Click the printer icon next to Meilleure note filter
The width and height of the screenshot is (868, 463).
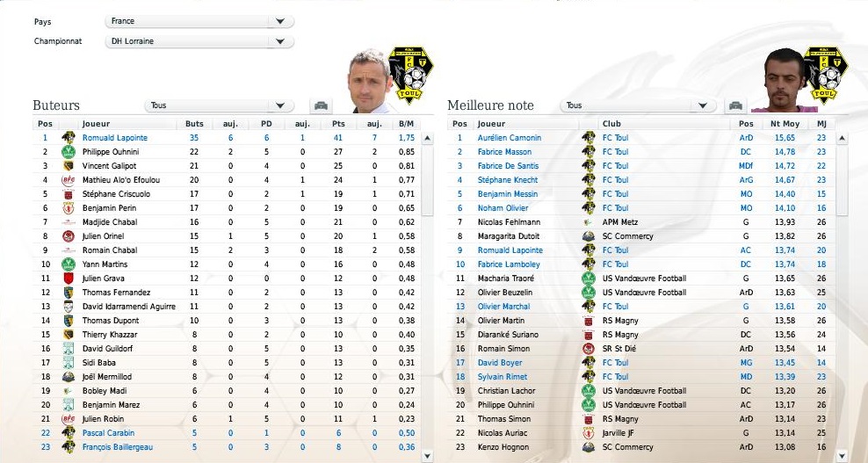click(x=735, y=105)
